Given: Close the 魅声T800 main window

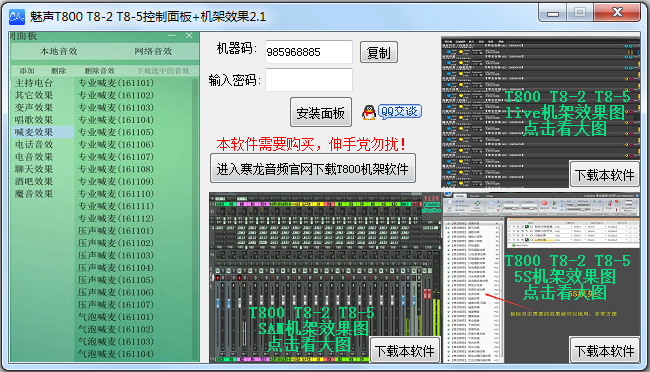Looking at the screenshot, I should click(x=617, y=12).
